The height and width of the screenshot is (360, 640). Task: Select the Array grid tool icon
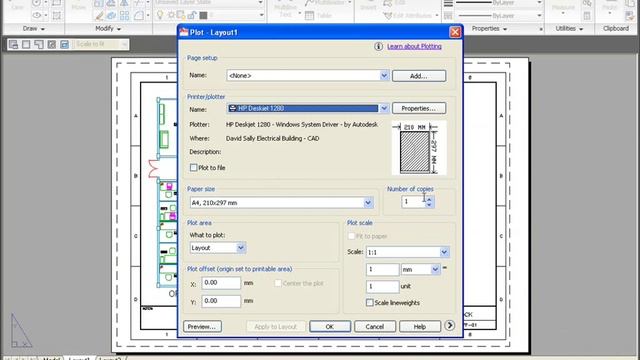point(124,16)
